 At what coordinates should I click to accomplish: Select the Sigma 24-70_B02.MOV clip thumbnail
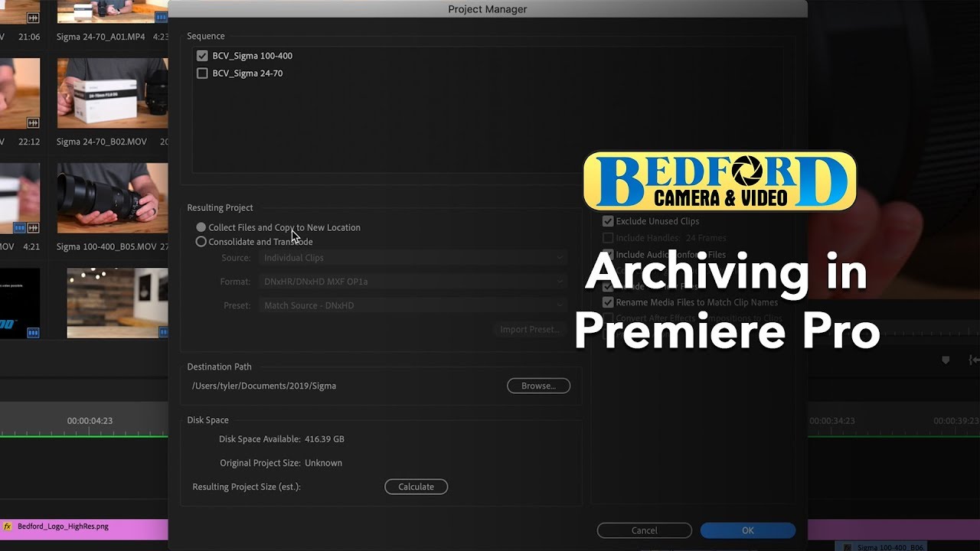point(113,93)
